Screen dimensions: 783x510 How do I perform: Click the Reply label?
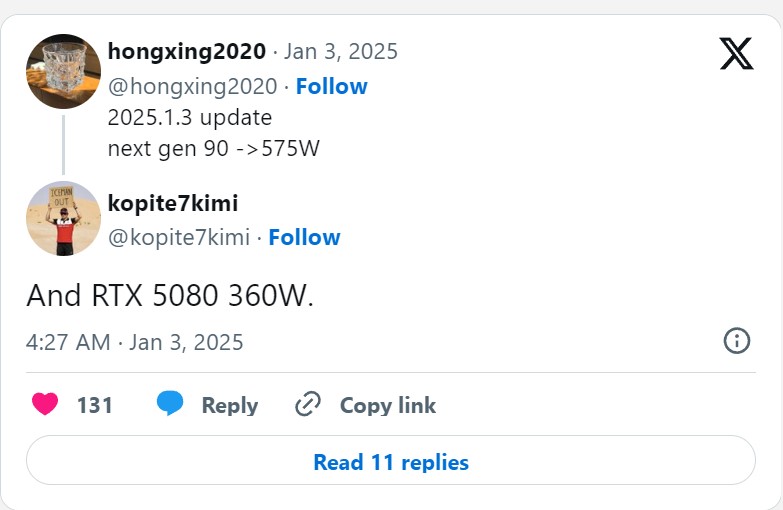pyautogui.click(x=230, y=405)
